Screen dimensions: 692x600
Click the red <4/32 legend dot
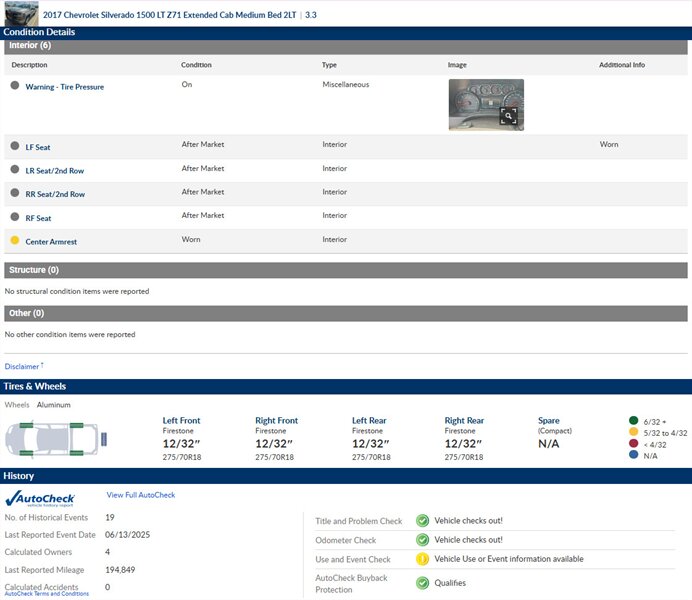pyautogui.click(x=633, y=443)
